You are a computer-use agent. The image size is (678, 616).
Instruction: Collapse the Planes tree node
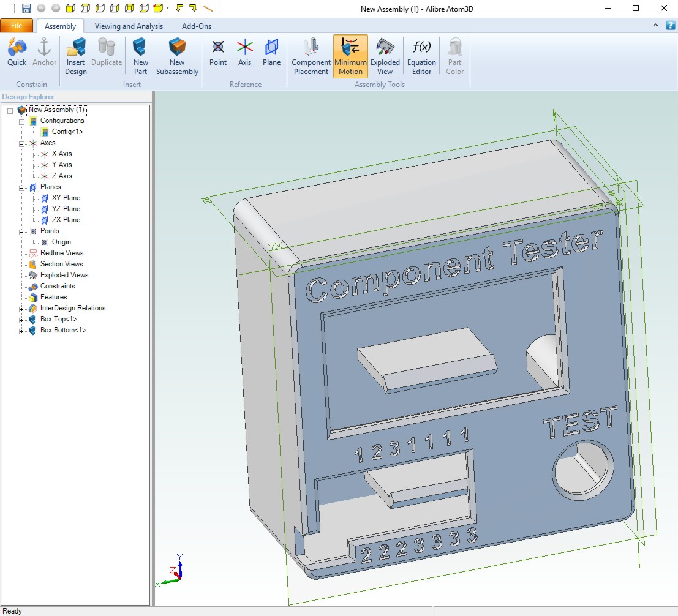point(20,186)
